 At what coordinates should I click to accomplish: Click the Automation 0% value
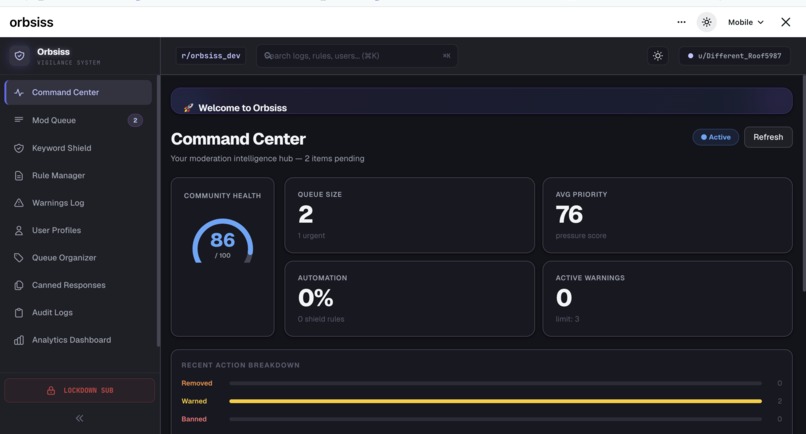pyautogui.click(x=316, y=298)
